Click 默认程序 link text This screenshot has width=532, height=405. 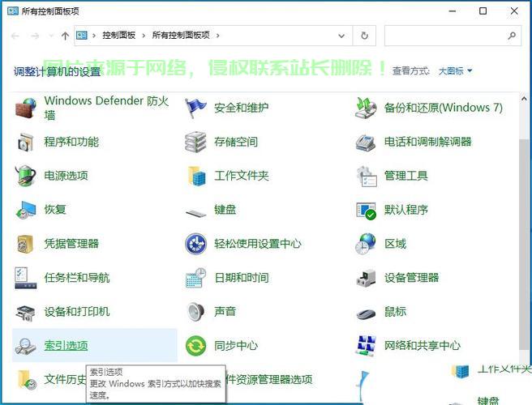(406, 210)
